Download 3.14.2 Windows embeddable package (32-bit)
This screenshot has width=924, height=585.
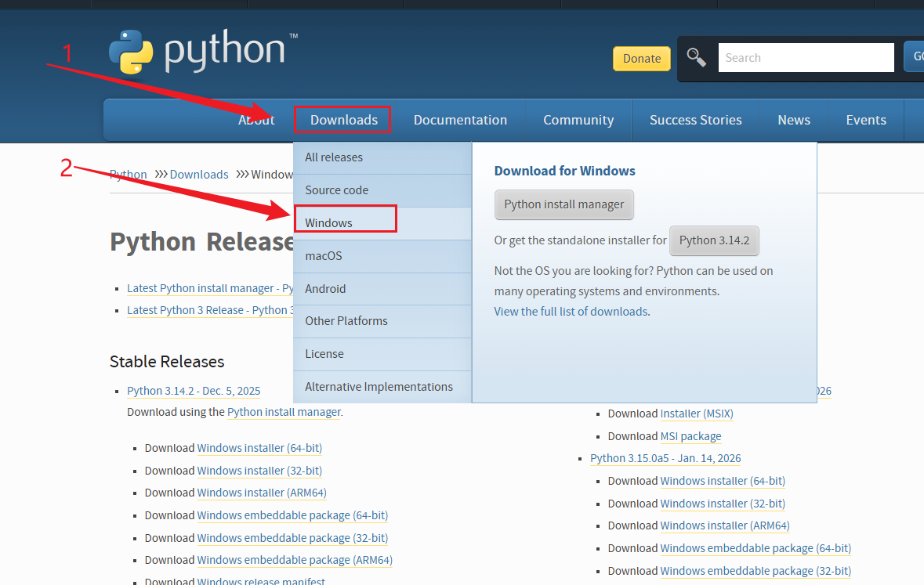(292, 538)
